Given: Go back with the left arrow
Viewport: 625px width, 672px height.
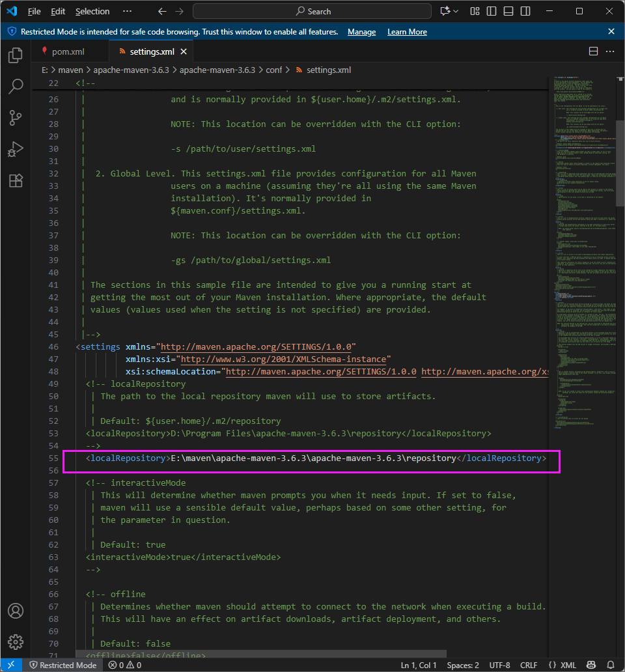Looking at the screenshot, I should pos(162,12).
